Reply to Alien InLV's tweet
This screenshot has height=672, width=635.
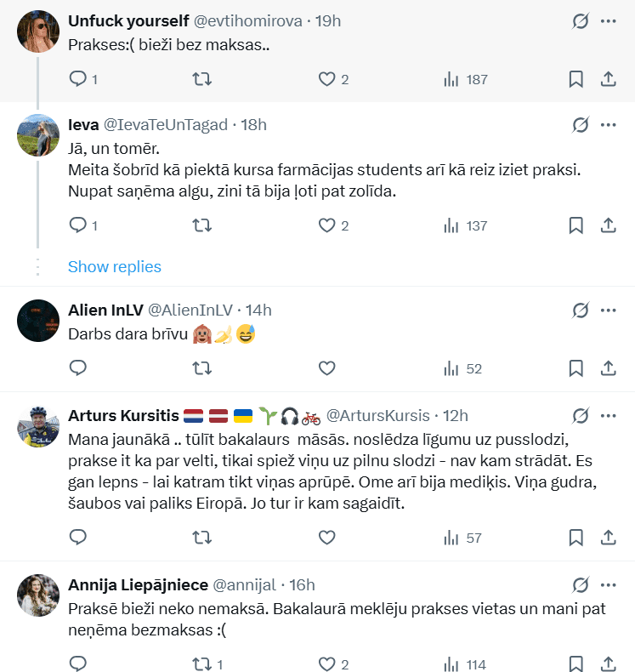click(78, 368)
